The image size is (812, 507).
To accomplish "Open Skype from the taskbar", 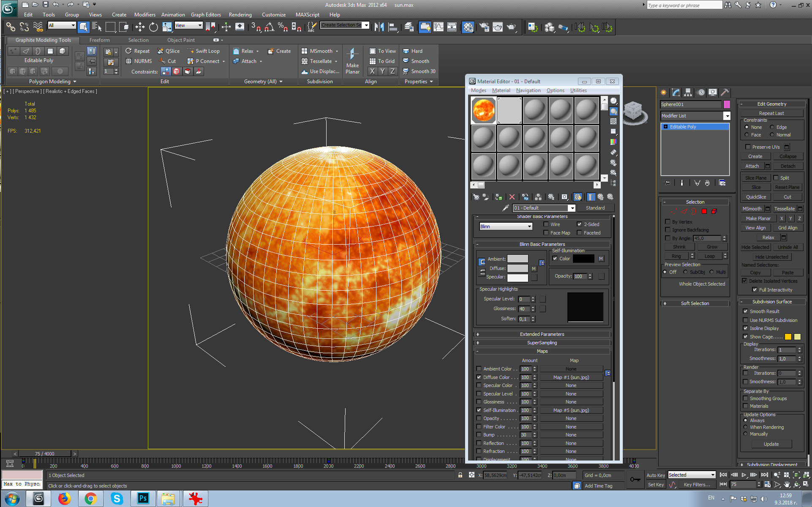I will tap(117, 499).
